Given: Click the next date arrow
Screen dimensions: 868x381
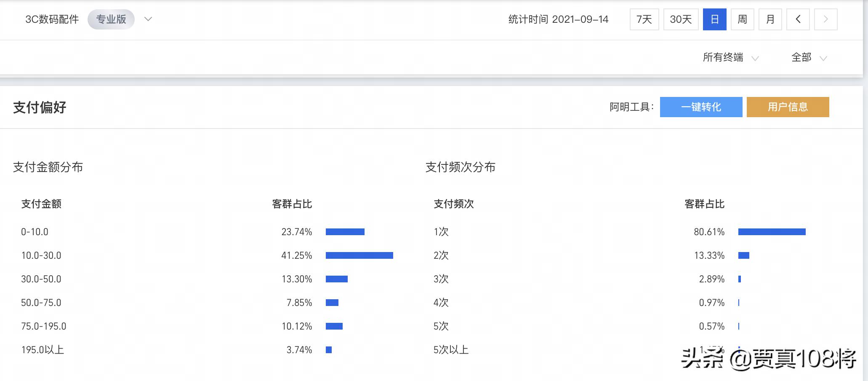Looking at the screenshot, I should click(x=825, y=19).
